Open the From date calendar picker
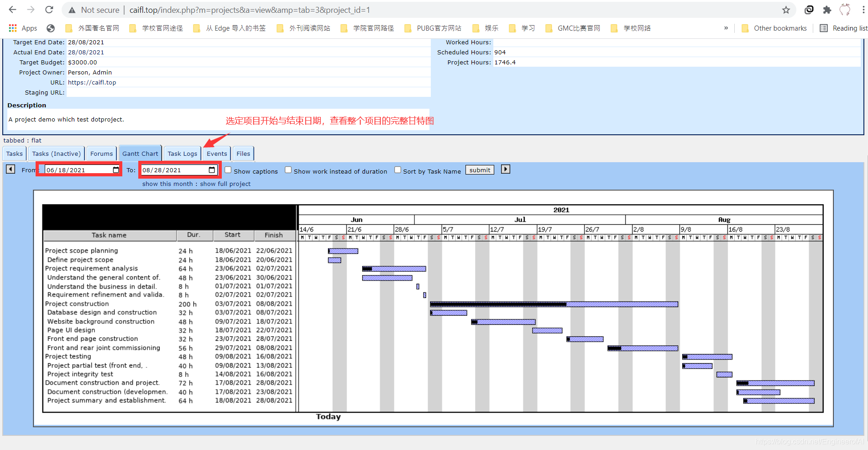Image resolution: width=868 pixels, height=450 pixels. pyautogui.click(x=116, y=170)
